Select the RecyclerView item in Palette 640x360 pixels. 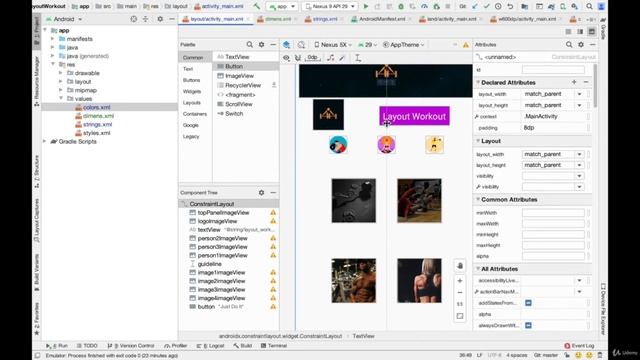click(x=242, y=85)
